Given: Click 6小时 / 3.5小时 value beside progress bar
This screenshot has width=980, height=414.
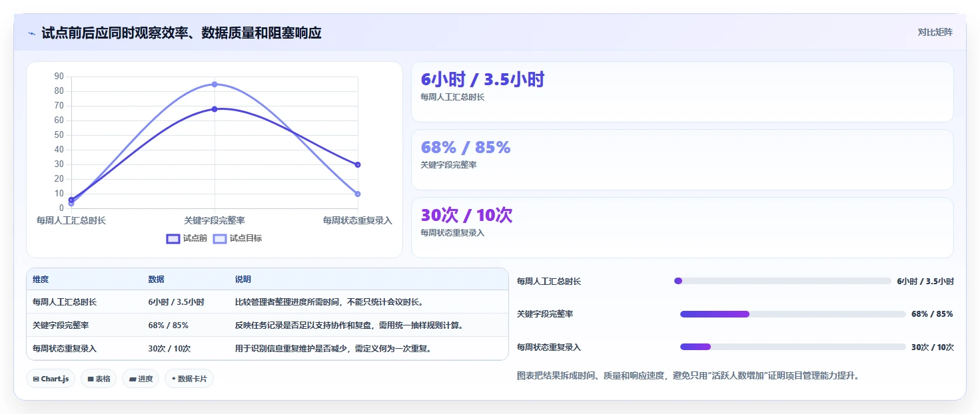Looking at the screenshot, I should (x=925, y=282).
